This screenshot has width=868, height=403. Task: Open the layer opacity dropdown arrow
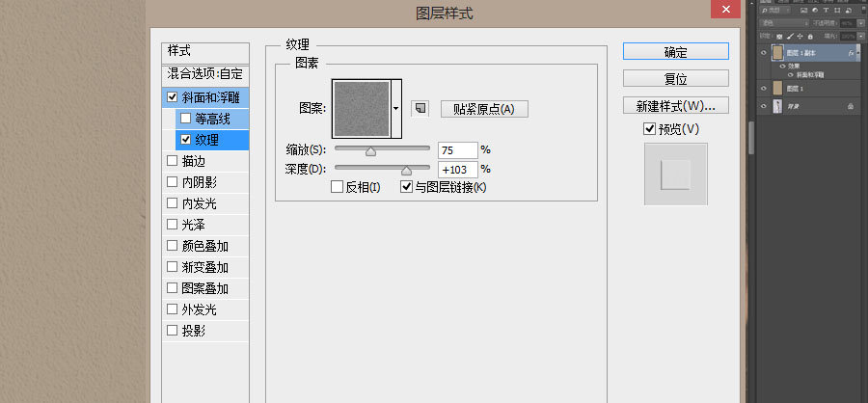861,23
